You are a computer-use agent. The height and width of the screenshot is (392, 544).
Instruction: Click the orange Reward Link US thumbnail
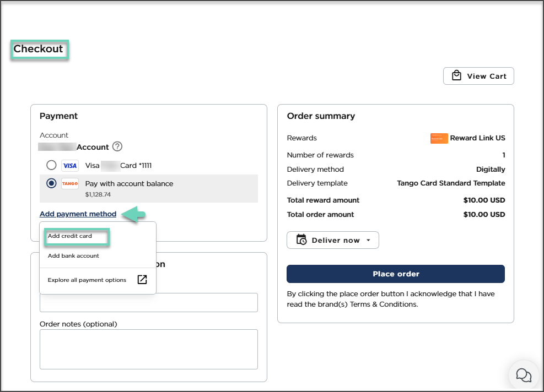point(439,138)
